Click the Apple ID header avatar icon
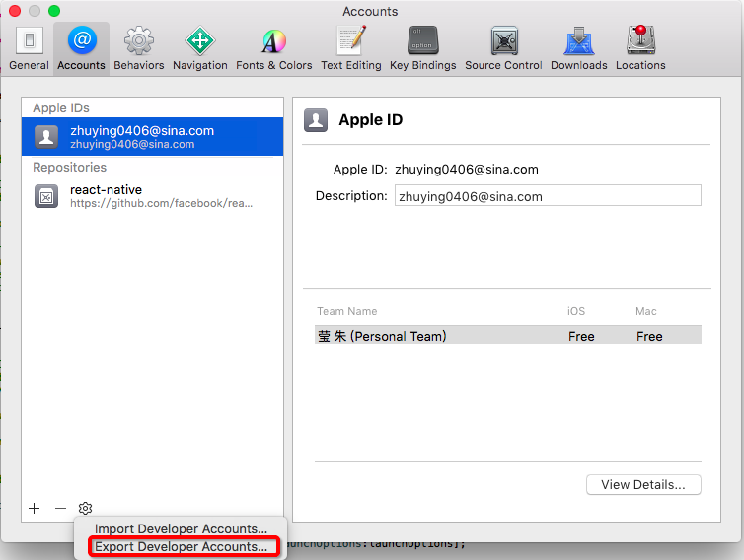Viewport: 744px width, 560px height. tap(316, 120)
